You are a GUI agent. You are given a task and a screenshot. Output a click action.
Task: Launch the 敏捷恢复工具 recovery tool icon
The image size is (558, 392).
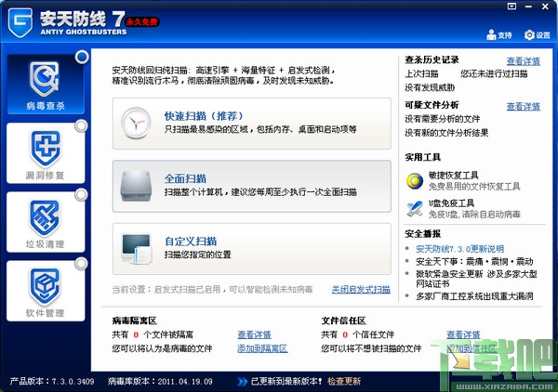point(415,180)
